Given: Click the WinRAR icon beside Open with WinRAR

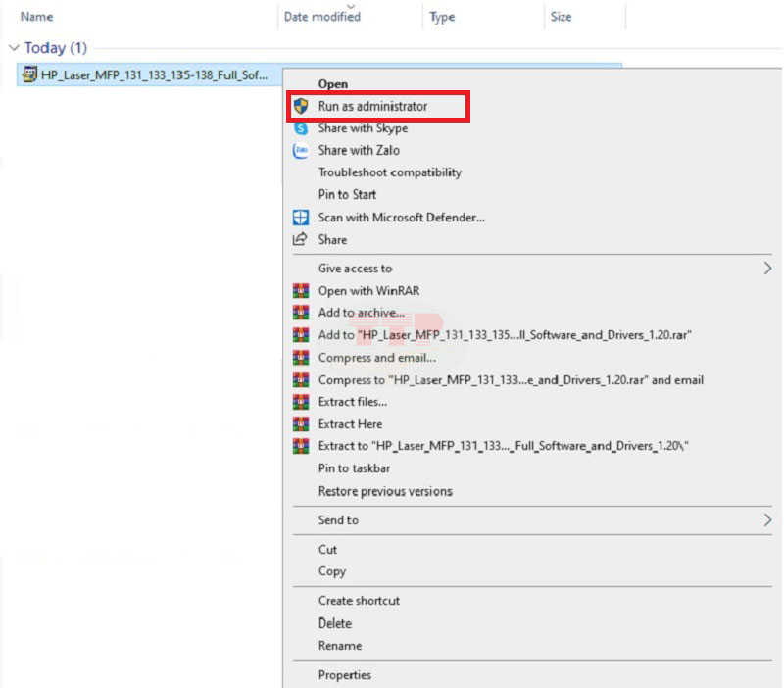Looking at the screenshot, I should point(301,291).
